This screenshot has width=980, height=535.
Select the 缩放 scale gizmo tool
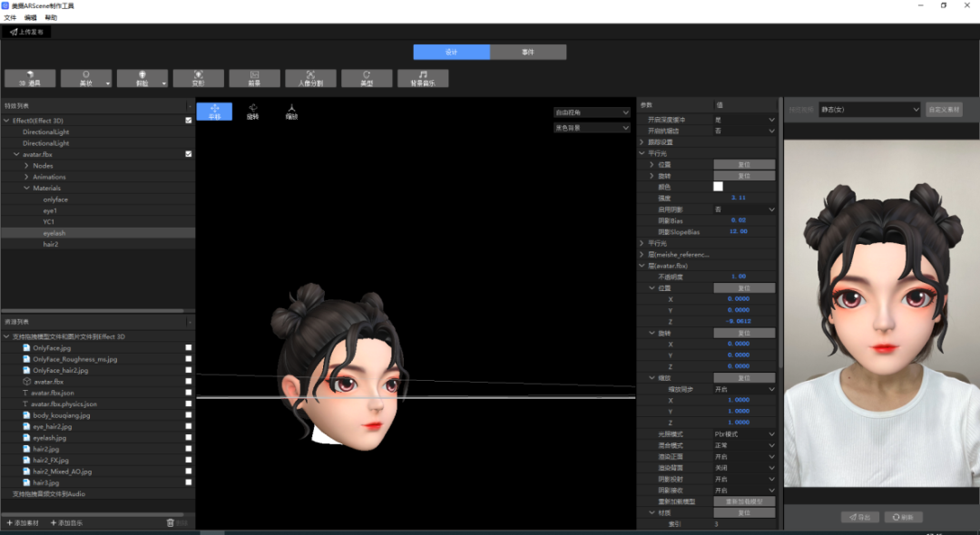point(291,112)
